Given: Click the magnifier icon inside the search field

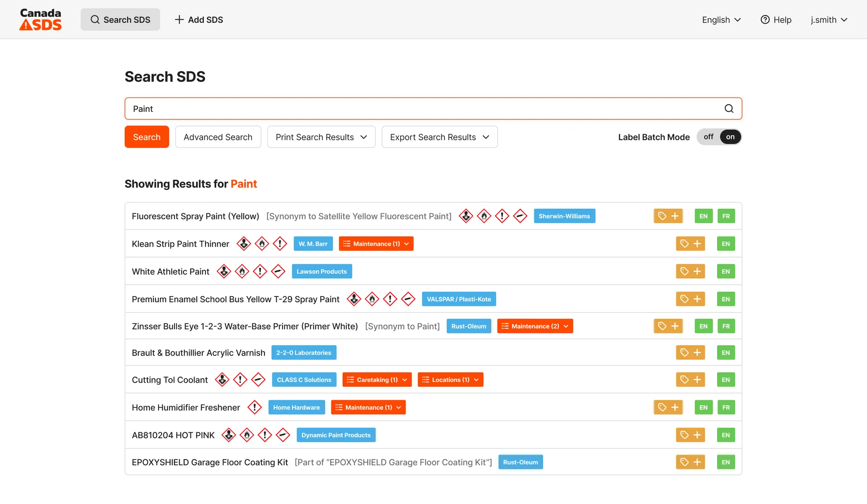Looking at the screenshot, I should [x=729, y=109].
